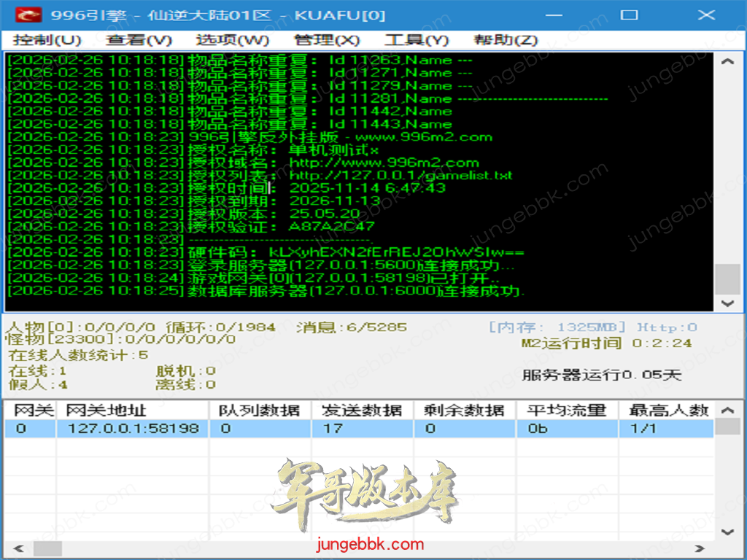Open the 查看(V) menu

tap(139, 40)
